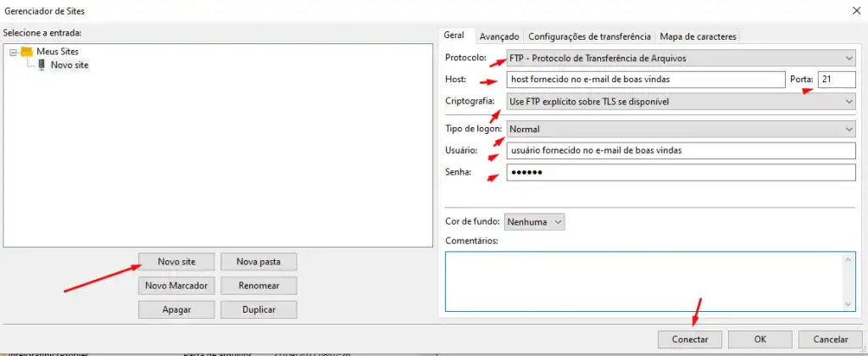
Task: Open Configurações de transferência tab
Action: pos(589,36)
